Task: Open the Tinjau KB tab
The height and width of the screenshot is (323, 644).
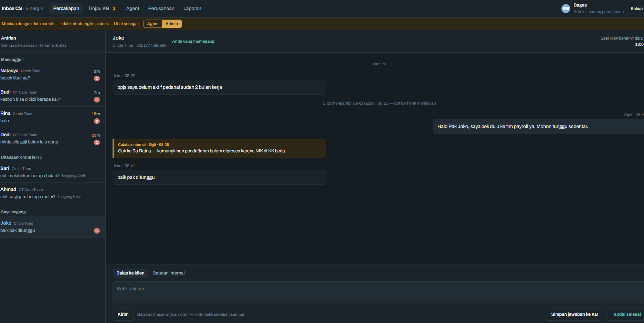Action: 102,8
